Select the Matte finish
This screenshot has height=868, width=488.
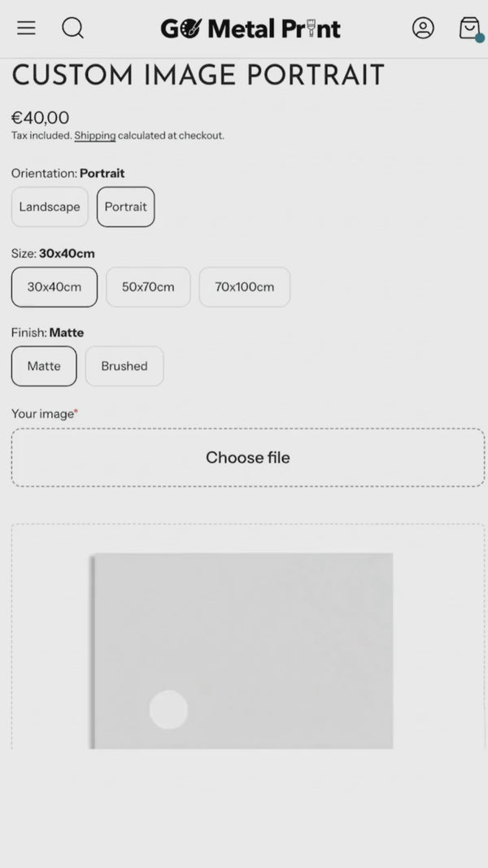(44, 366)
